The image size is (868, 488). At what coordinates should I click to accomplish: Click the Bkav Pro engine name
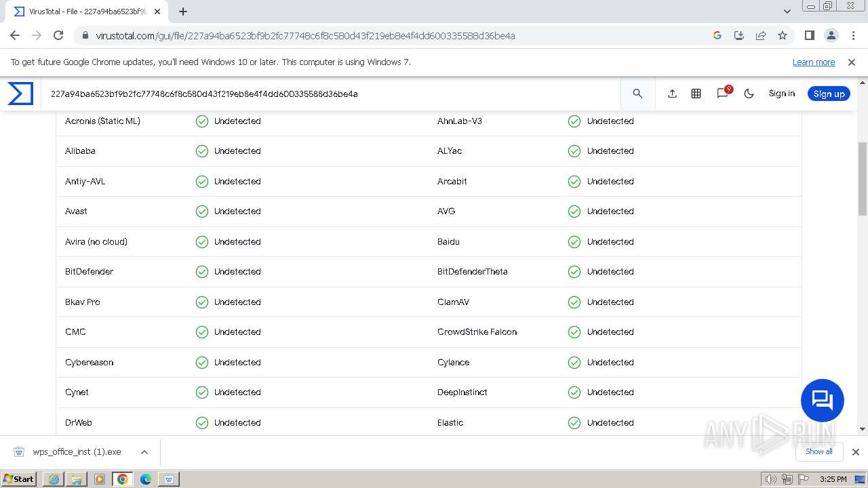tap(83, 302)
